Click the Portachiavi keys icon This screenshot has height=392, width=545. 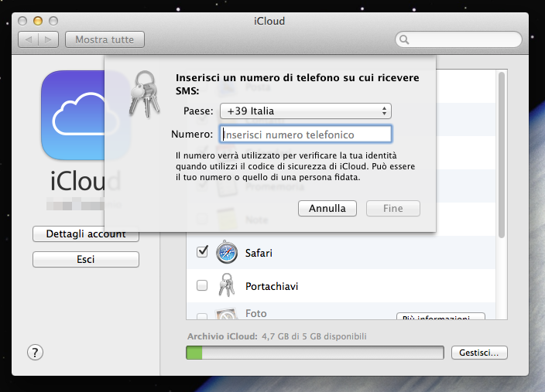[x=227, y=285]
